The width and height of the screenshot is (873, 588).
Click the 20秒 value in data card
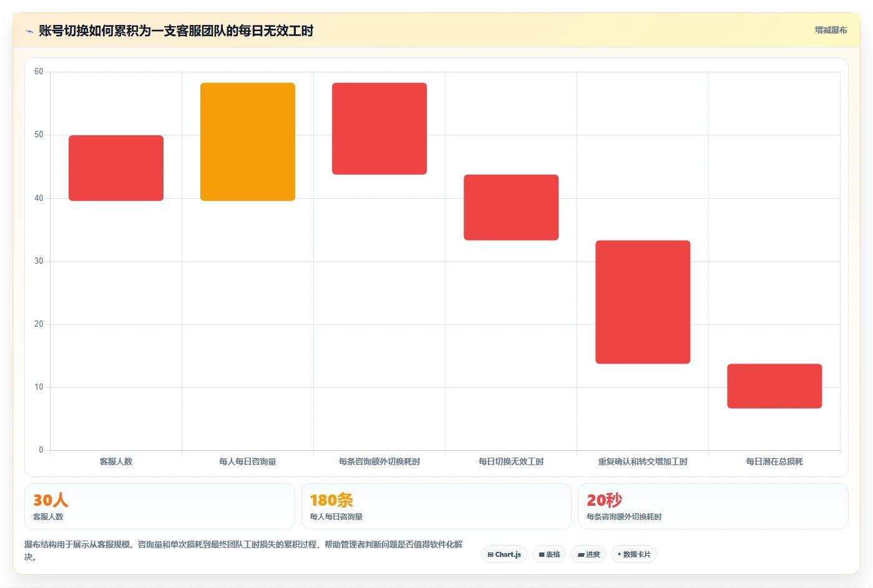tap(604, 500)
